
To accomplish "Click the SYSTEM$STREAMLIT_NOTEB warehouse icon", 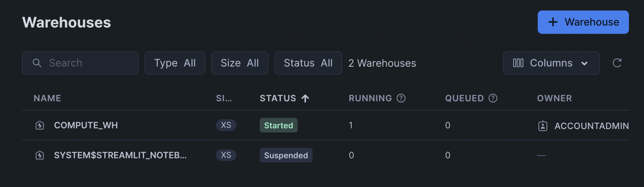I will pos(39,155).
